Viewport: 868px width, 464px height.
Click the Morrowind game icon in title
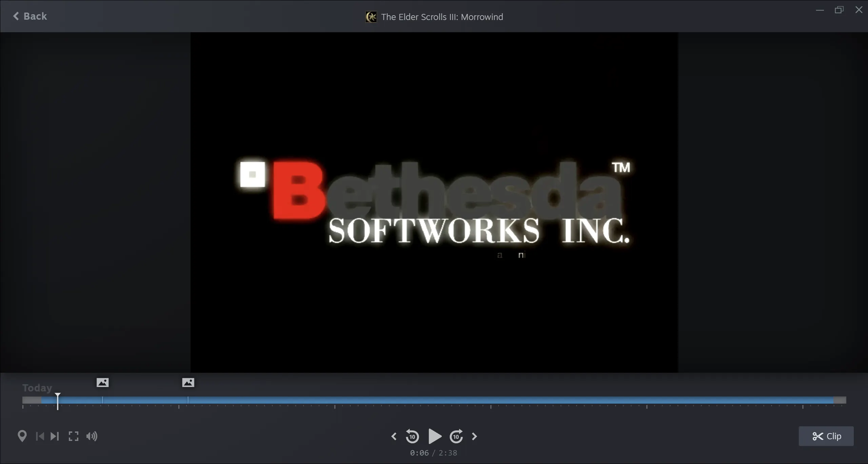coord(371,17)
